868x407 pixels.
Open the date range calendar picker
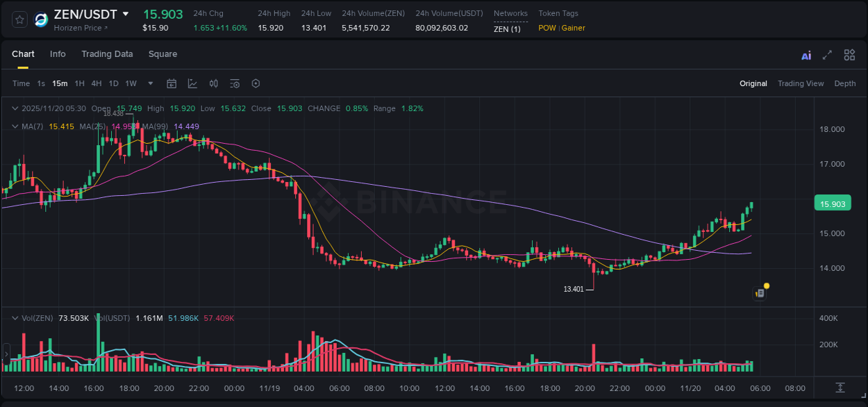(x=172, y=83)
